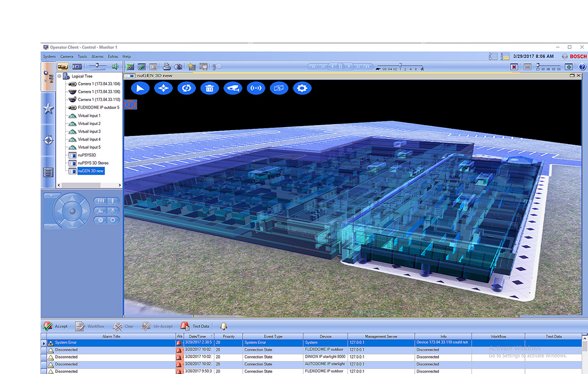Click the green plus add pane icon
This screenshot has height=374, width=588.
(569, 67)
